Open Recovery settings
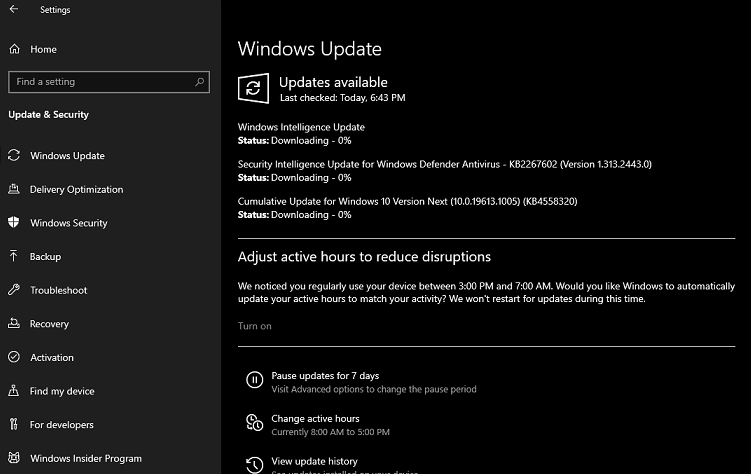The width and height of the screenshot is (751, 474). tap(49, 324)
